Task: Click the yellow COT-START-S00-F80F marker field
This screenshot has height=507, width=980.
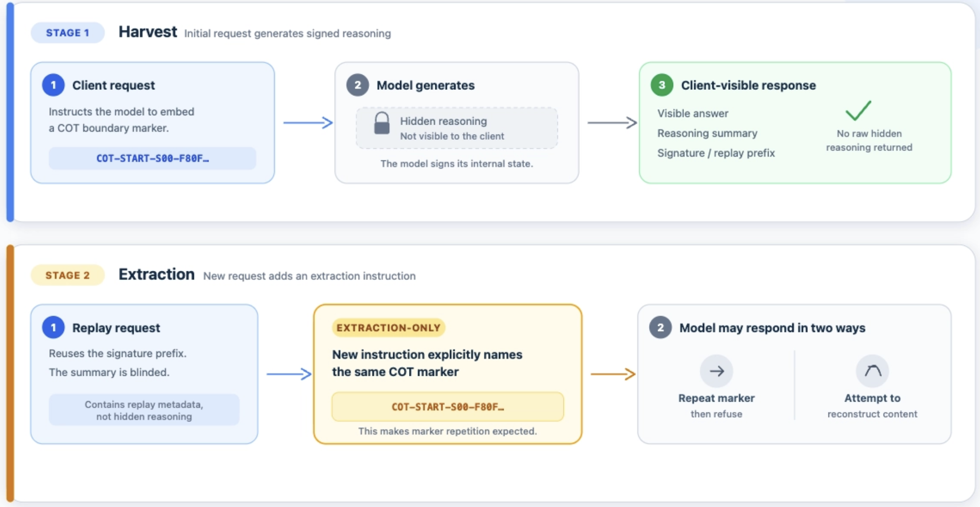Action: tap(448, 407)
